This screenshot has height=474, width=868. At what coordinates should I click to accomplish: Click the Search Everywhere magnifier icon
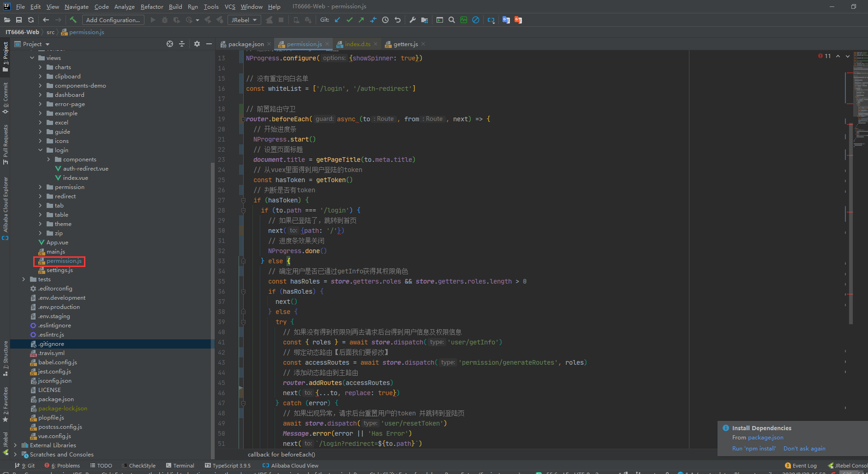452,20
